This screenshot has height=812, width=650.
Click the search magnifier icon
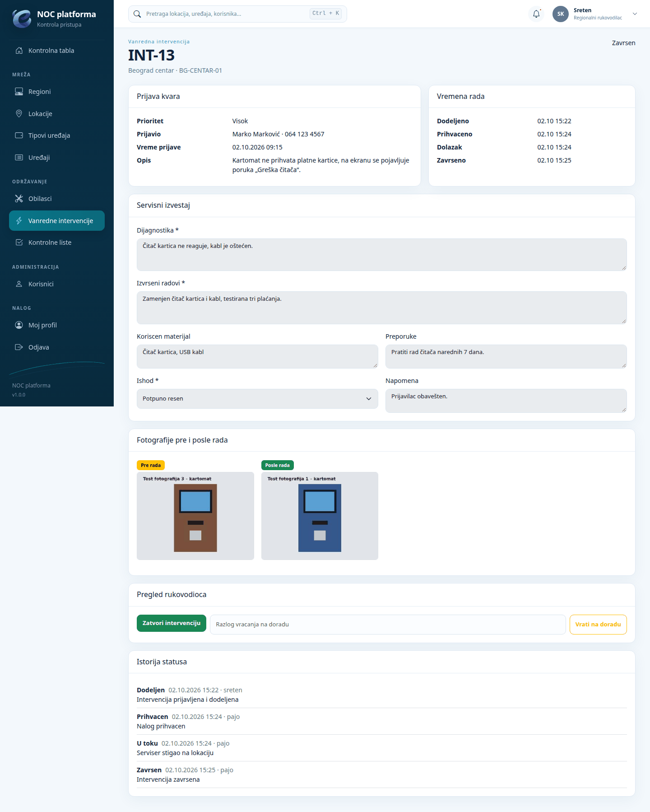(137, 14)
